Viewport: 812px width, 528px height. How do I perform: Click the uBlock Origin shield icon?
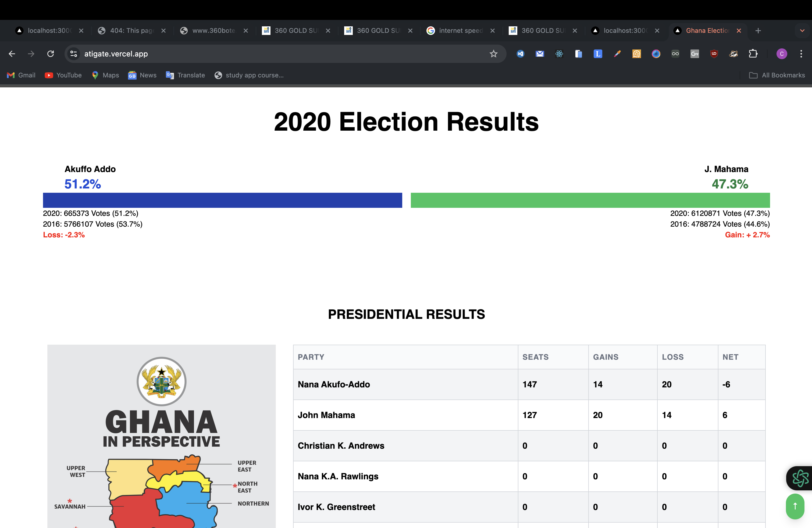pyautogui.click(x=714, y=54)
